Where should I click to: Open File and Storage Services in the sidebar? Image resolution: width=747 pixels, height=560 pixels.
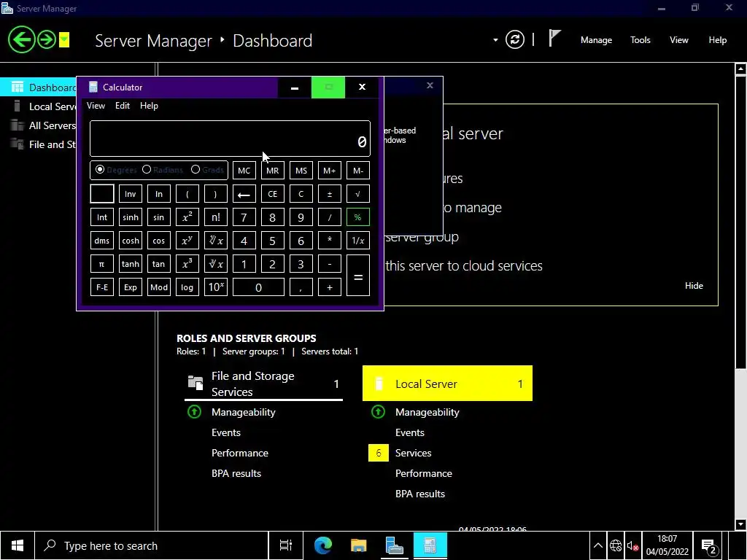(x=39, y=145)
